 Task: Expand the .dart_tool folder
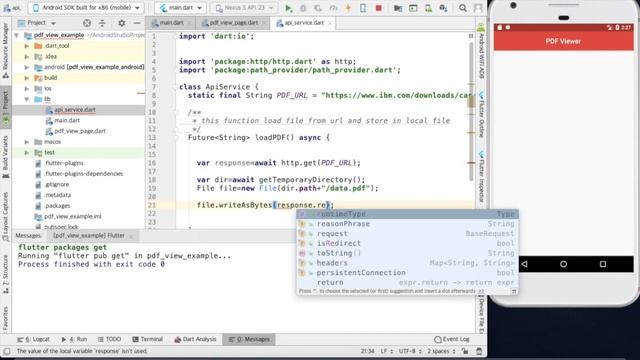tap(27, 46)
